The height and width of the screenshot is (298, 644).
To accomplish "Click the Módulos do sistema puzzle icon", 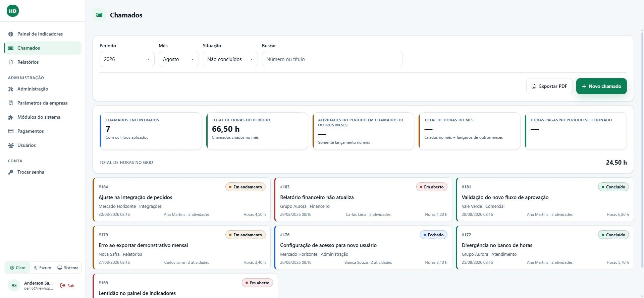I will click(x=11, y=117).
